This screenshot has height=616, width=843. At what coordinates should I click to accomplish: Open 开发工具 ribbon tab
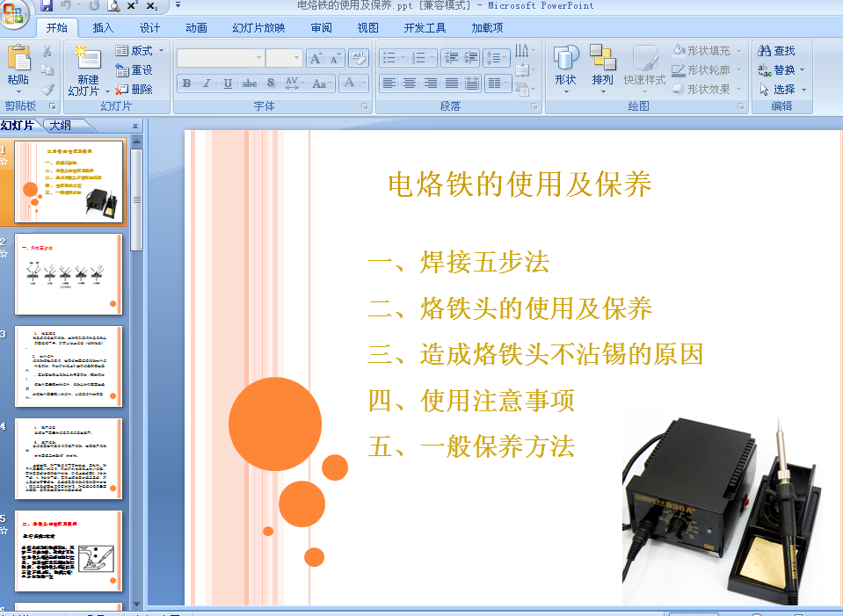[x=425, y=28]
